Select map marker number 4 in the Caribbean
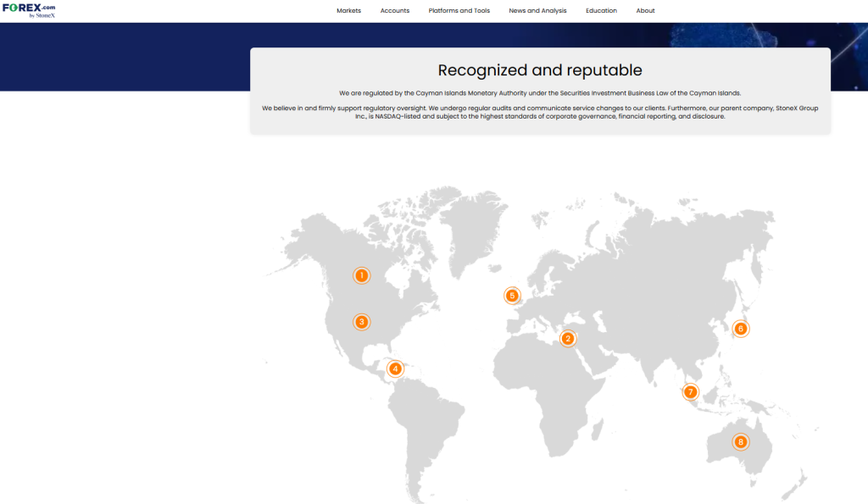Screen dimensions: 868x504 coord(395,368)
